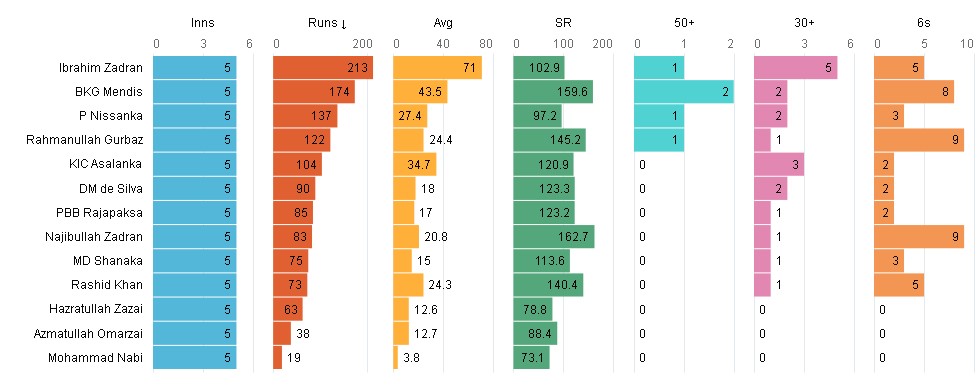Select Hazratullah Zazai's innings bar
Image resolution: width=980 pixels, height=391 pixels.
194,309
